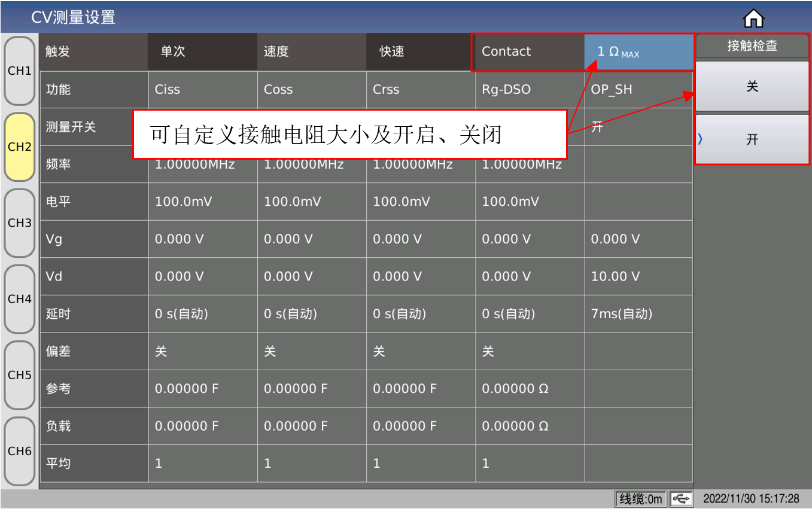Select the Rg-DSO function cell

[530, 90]
